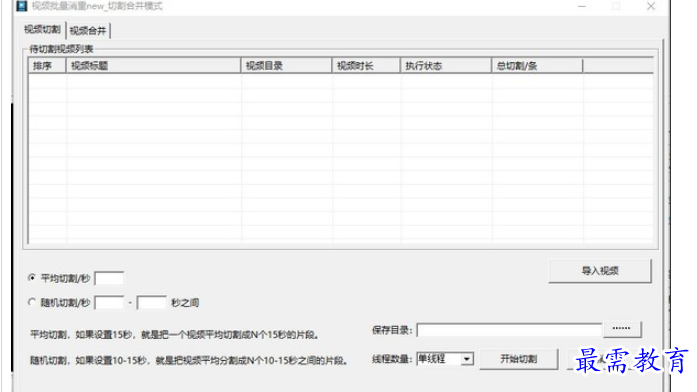
Task: Minimize the window from title bar
Action: (582, 6)
